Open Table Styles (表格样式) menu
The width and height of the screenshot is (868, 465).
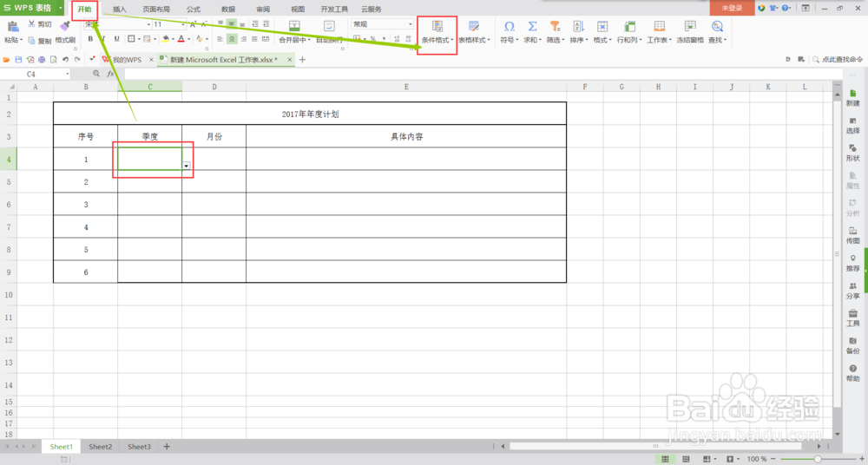[474, 32]
